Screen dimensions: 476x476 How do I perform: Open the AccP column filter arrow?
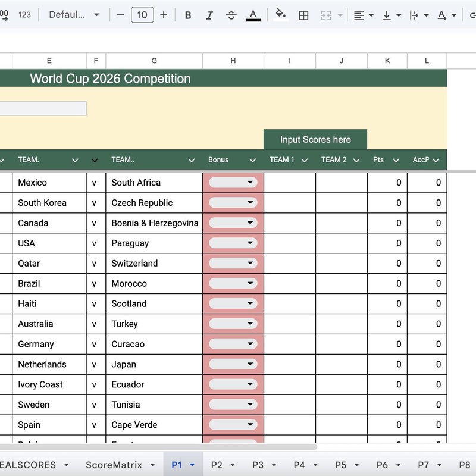pyautogui.click(x=436, y=160)
